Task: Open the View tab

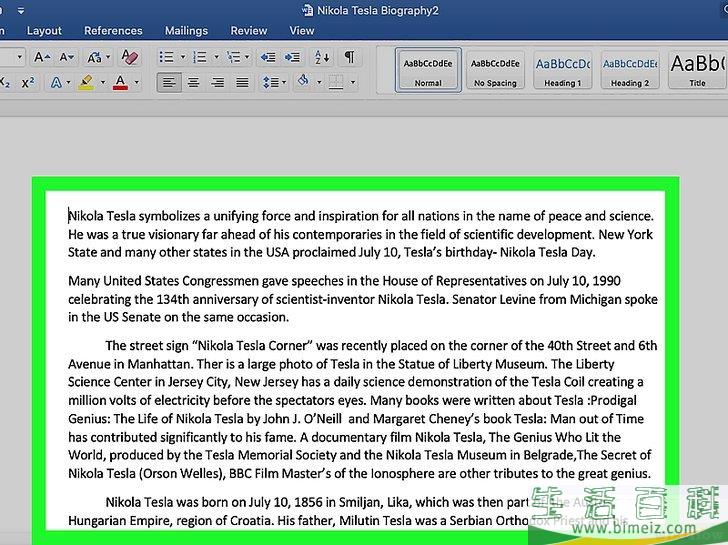Action: [302, 31]
